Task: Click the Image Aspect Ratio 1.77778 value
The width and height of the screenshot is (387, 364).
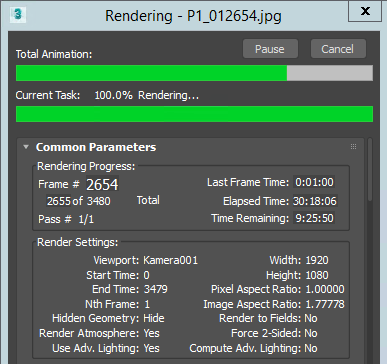Action: pyautogui.click(x=325, y=304)
